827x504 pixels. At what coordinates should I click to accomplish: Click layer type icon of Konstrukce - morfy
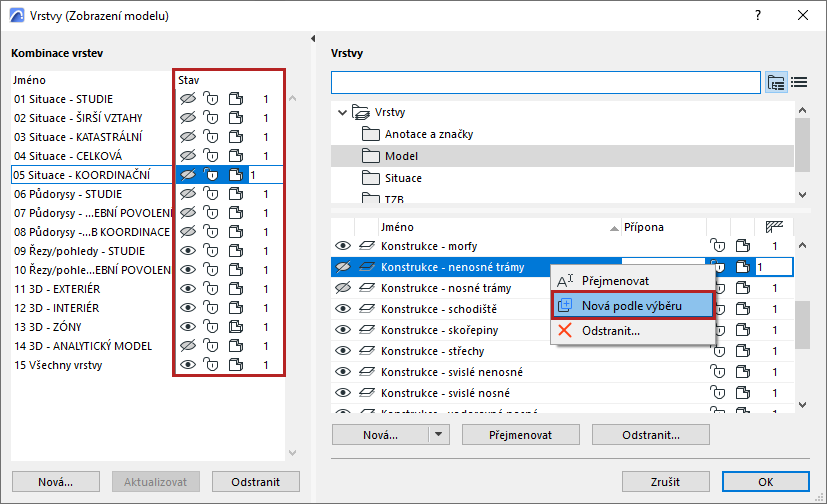tap(367, 246)
